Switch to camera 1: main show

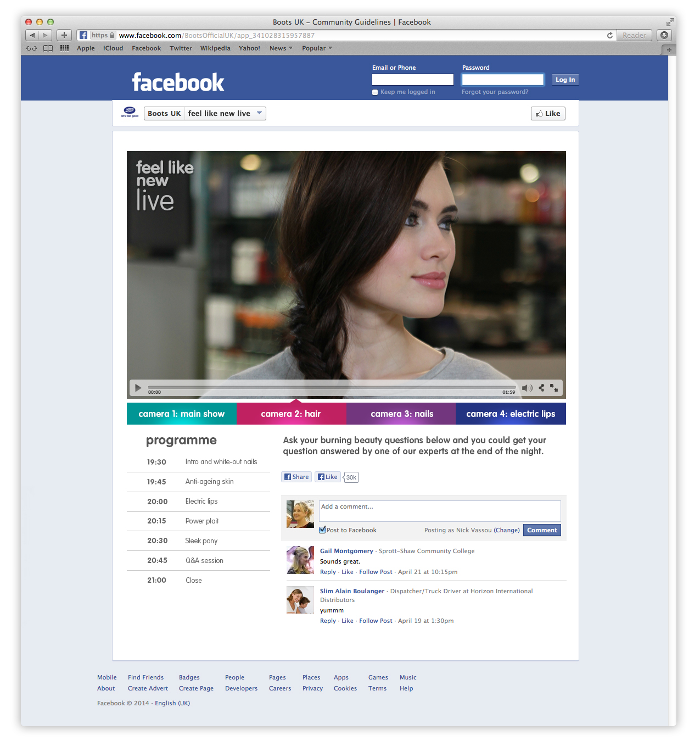tap(182, 414)
